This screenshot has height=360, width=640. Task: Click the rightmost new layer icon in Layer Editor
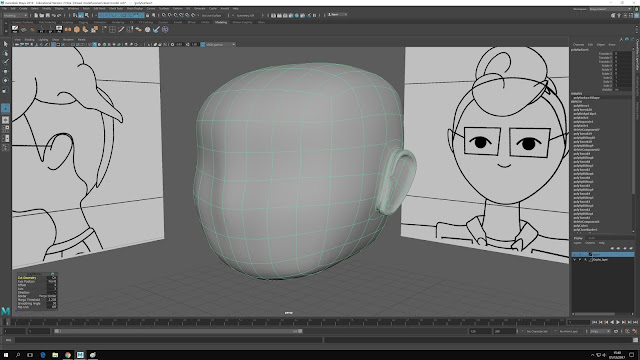click(x=631, y=248)
